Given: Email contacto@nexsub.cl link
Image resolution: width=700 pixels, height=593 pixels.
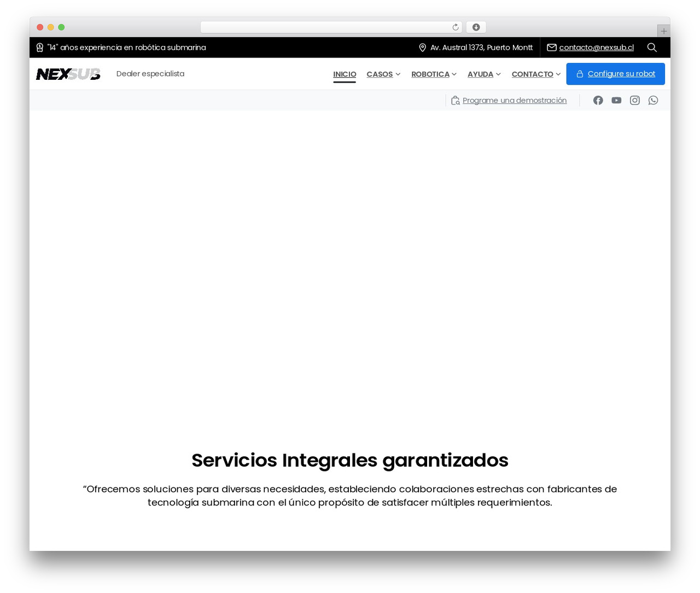Looking at the screenshot, I should (597, 48).
